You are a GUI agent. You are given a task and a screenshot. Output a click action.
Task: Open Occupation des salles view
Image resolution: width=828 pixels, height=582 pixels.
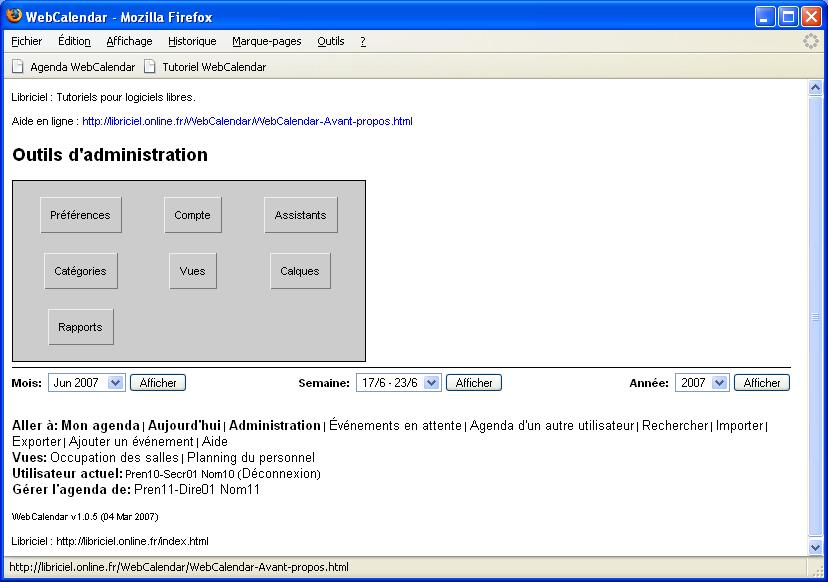pos(115,458)
